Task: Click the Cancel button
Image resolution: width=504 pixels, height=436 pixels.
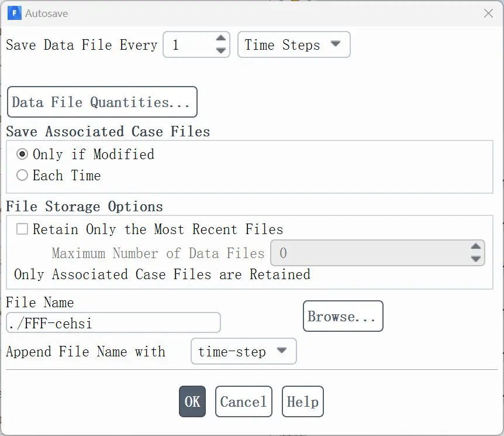Action: click(244, 401)
